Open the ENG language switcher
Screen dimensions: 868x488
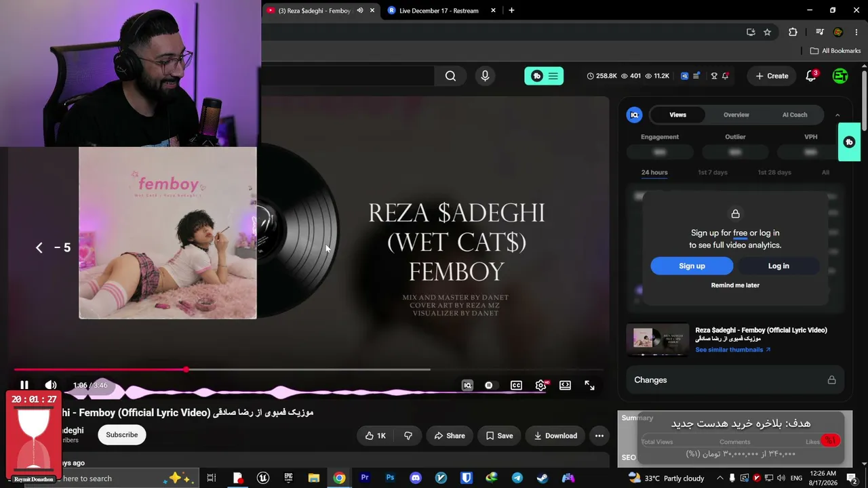tap(797, 478)
